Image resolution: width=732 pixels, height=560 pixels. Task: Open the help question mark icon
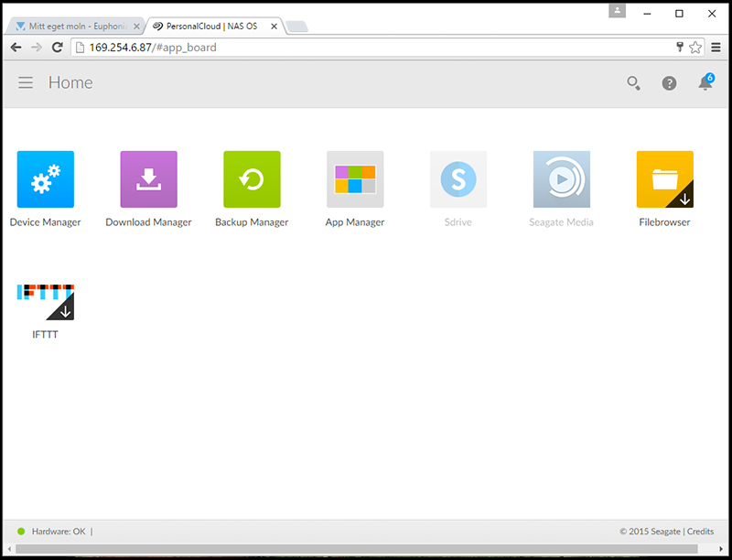point(669,83)
